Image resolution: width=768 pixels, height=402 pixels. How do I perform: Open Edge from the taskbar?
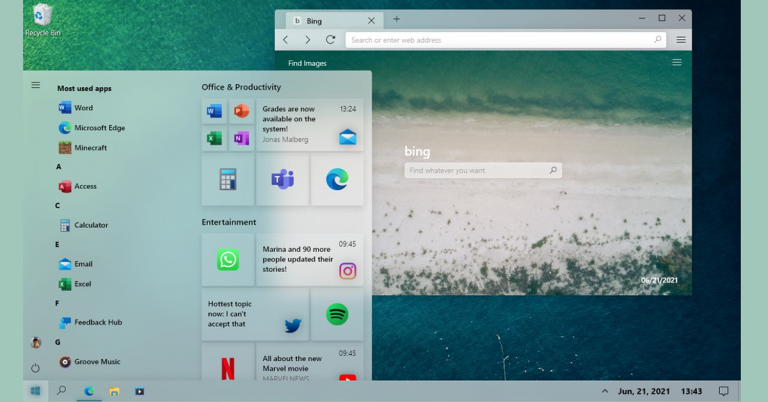89,391
